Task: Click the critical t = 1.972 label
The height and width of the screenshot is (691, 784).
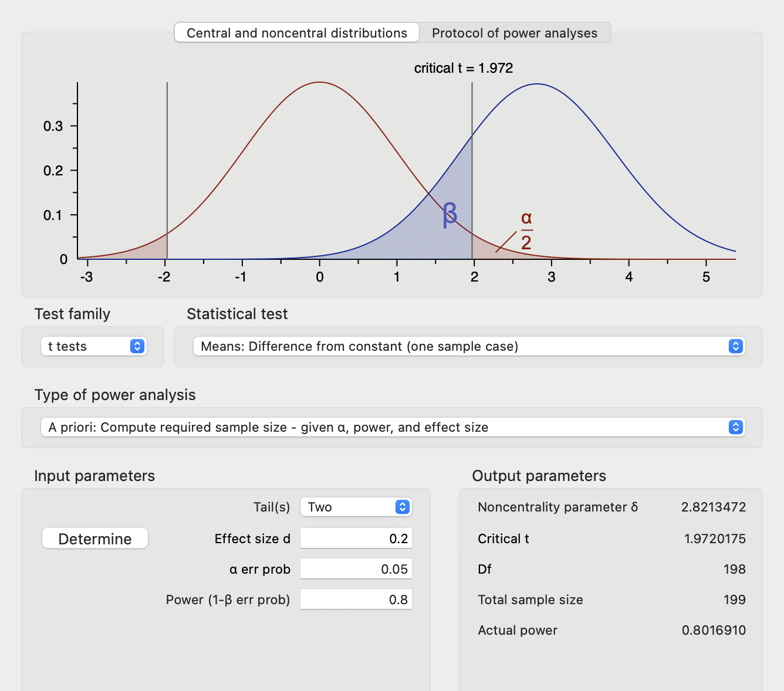Action: [463, 68]
